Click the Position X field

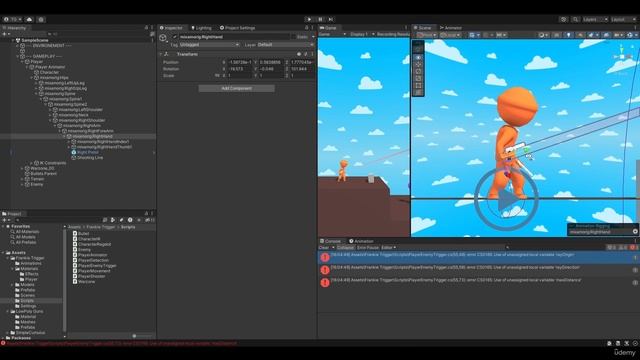click(x=240, y=62)
